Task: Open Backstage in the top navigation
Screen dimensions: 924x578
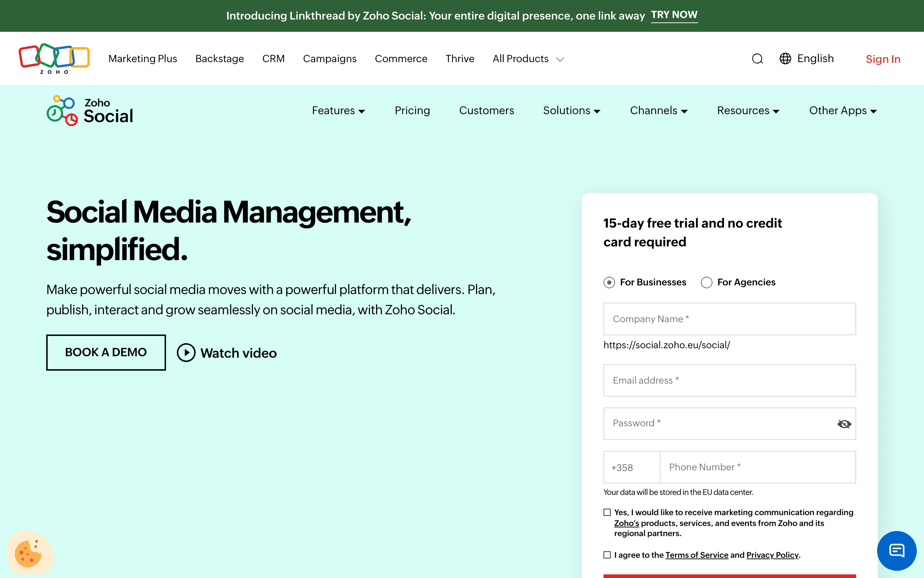Action: point(219,59)
